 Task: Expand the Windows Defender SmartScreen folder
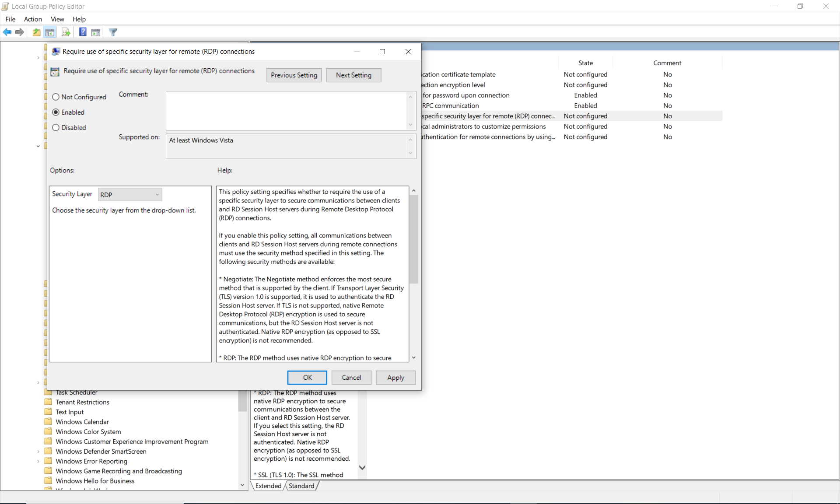(38, 451)
